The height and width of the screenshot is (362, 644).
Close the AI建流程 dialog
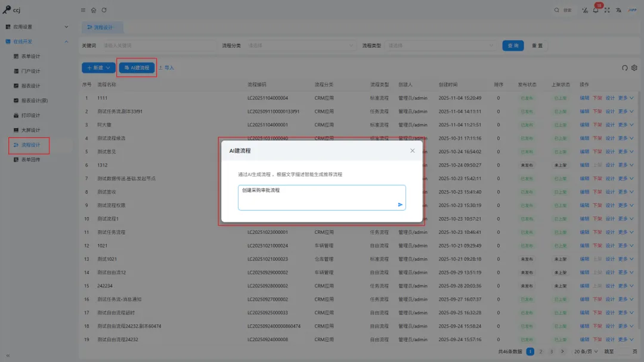click(x=413, y=151)
